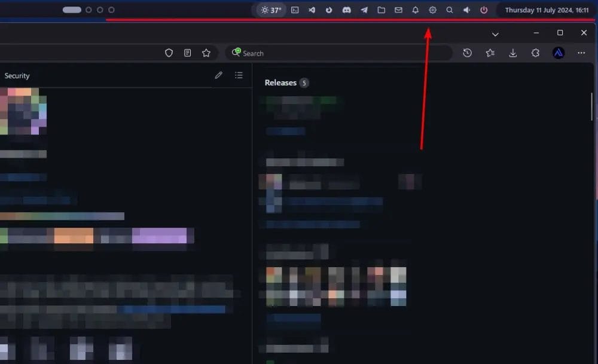Open Telegram from the top bar
The height and width of the screenshot is (364, 598).
click(364, 10)
